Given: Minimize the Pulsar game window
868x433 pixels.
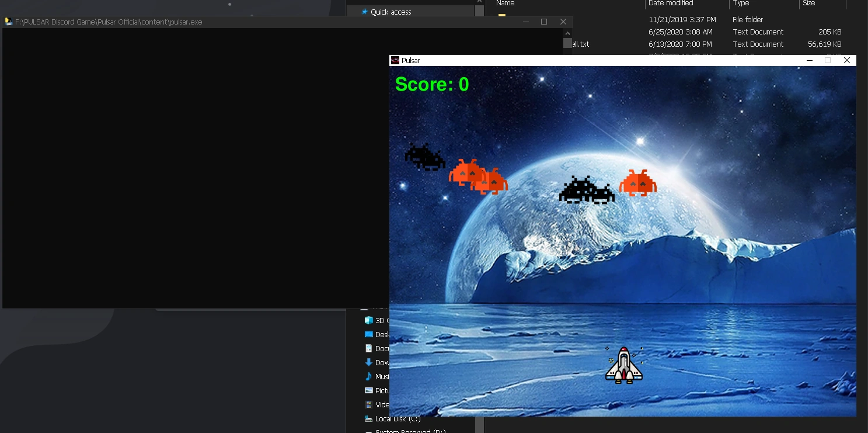Looking at the screenshot, I should [809, 60].
